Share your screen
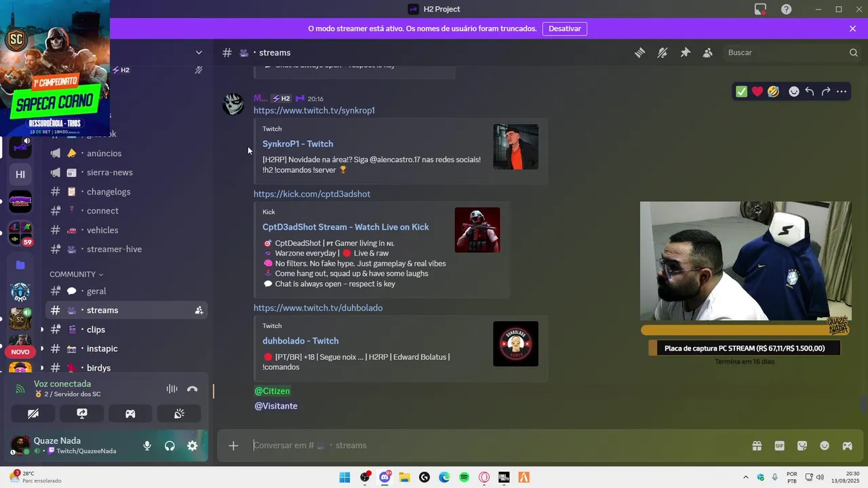The width and height of the screenshot is (868, 488). click(x=82, y=413)
